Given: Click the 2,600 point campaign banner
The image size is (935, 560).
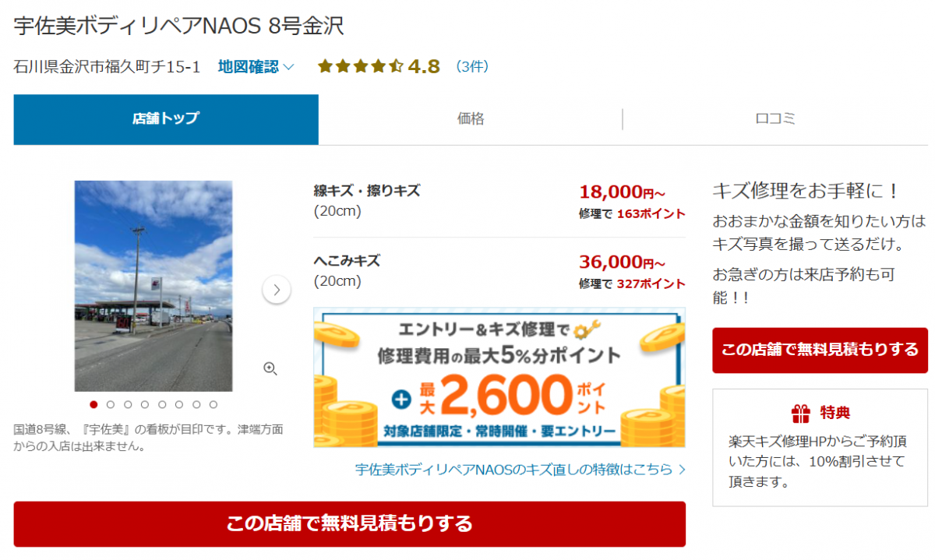Looking at the screenshot, I should click(499, 377).
